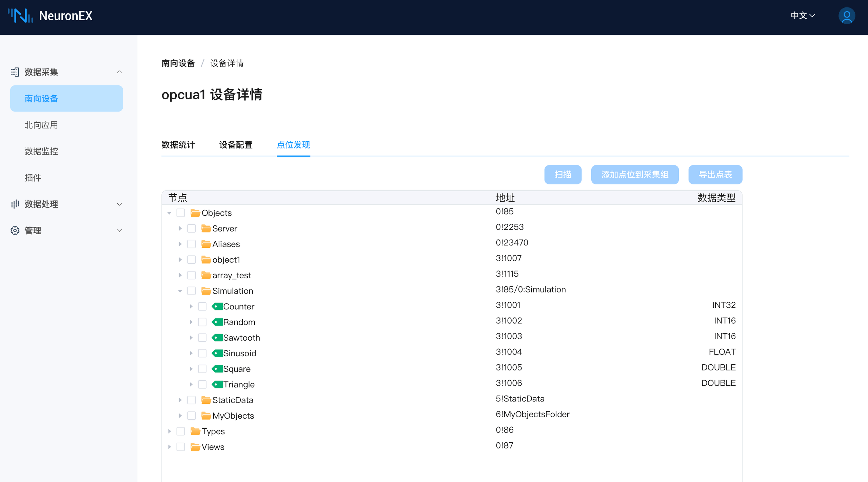Click the 管理 gear icon

point(15,230)
